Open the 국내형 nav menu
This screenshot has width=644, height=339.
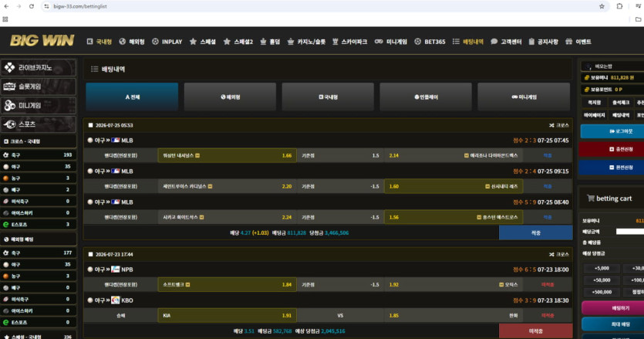click(x=99, y=42)
